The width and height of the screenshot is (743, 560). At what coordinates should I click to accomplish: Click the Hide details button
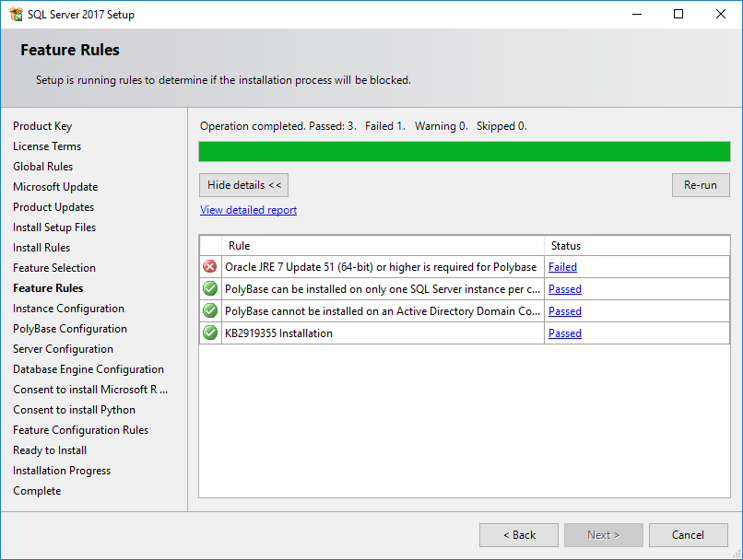pyautogui.click(x=243, y=185)
